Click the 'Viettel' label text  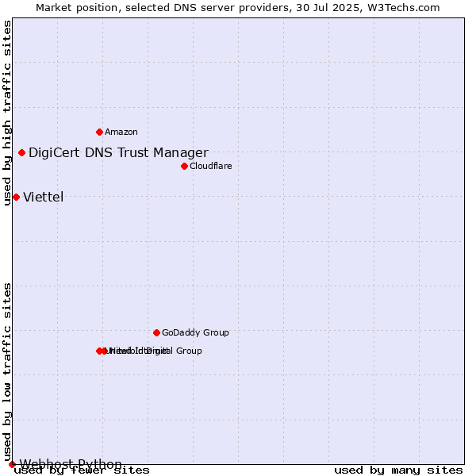click(x=44, y=198)
